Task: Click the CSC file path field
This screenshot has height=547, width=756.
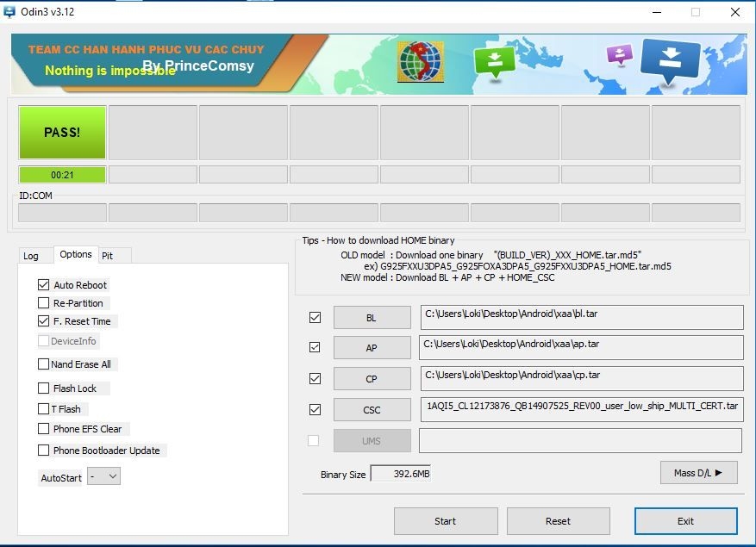Action: click(x=582, y=408)
